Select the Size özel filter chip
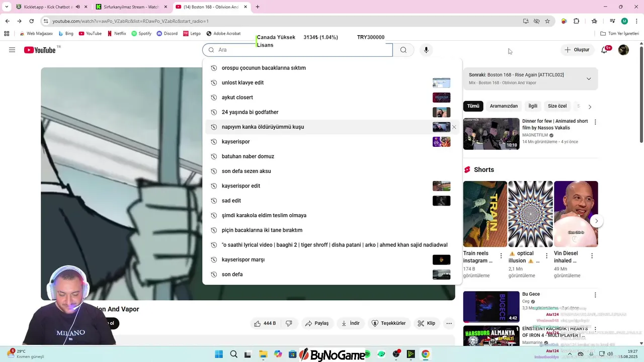This screenshot has width=644, height=362. [557, 106]
